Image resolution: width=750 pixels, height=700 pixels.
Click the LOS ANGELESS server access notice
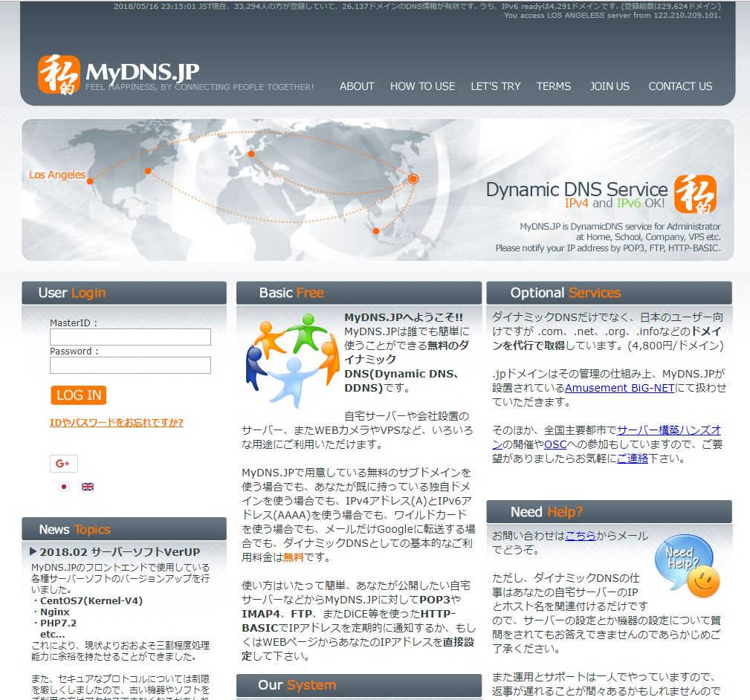point(612,16)
